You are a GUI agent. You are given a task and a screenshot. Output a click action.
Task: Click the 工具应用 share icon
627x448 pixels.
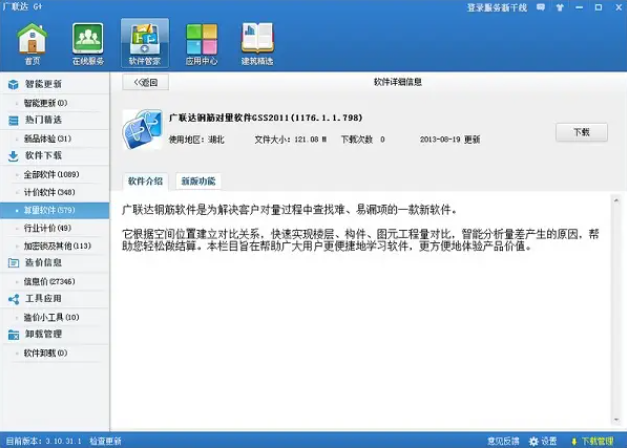13,299
